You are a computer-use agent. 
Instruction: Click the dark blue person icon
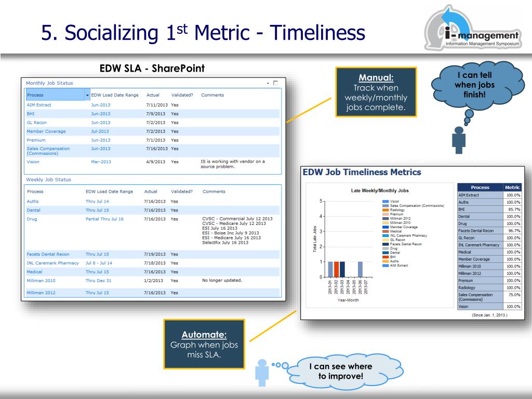tap(459, 140)
